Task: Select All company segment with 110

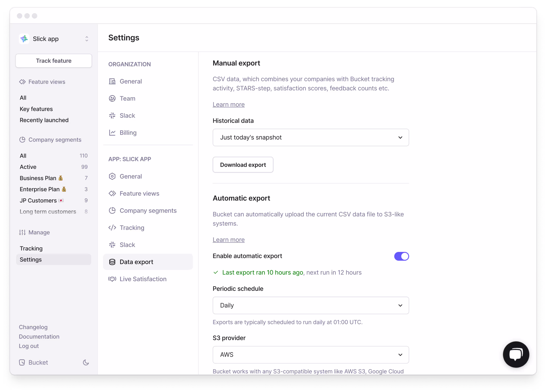Action: point(54,156)
